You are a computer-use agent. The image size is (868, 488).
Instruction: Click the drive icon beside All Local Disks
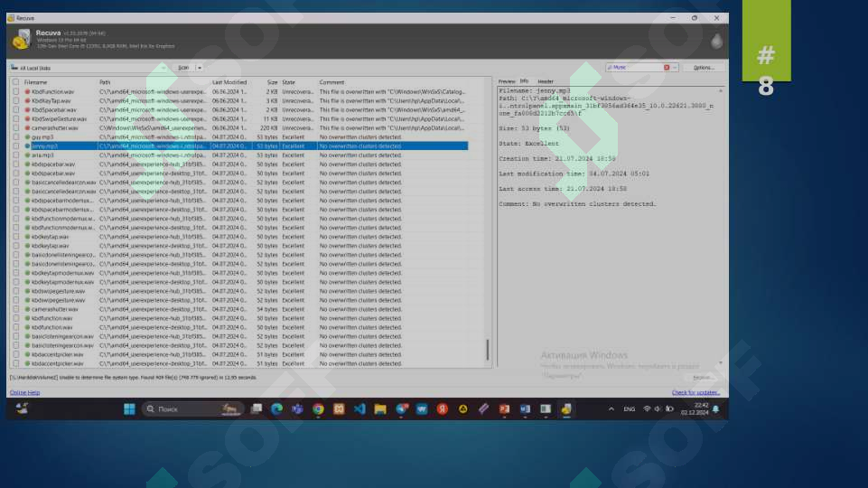[x=14, y=68]
